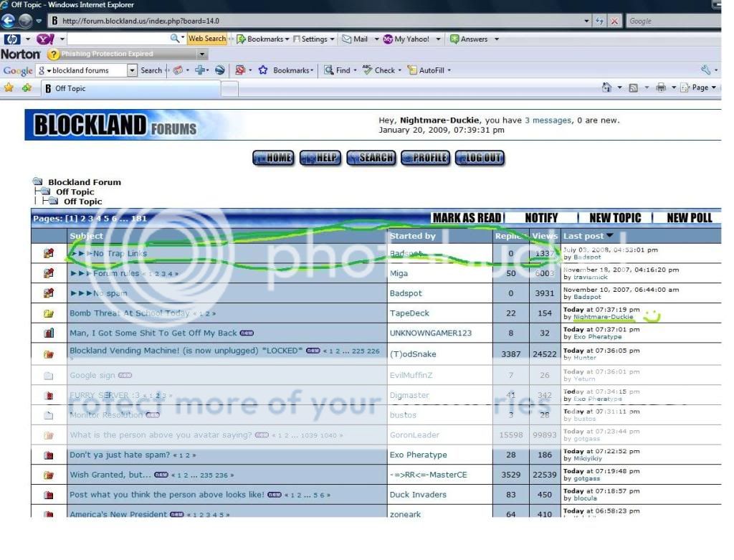Click the yellow Favorites Center star
Viewport: 734px width, 560px height.
[9, 87]
